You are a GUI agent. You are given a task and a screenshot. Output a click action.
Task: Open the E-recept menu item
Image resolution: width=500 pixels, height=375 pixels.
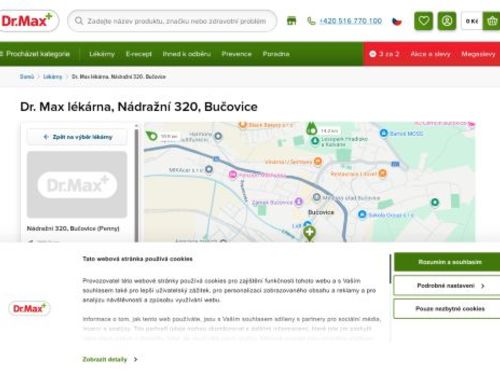tap(139, 54)
